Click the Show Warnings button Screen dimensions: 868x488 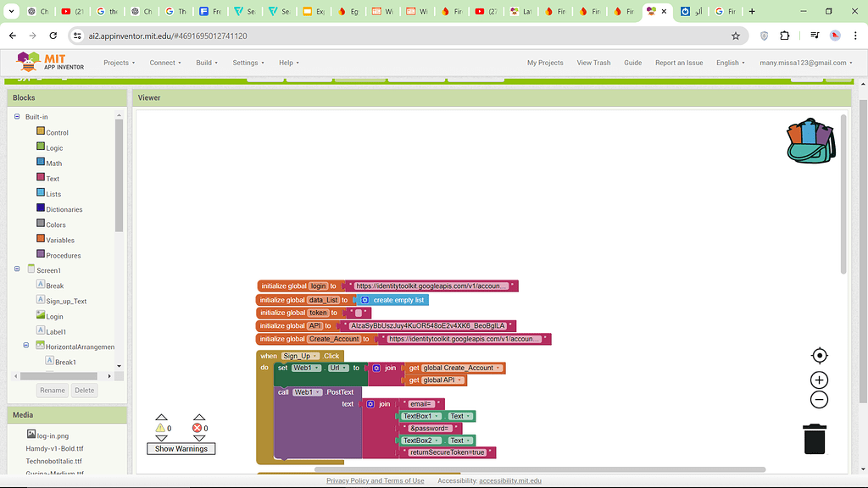pos(181,448)
